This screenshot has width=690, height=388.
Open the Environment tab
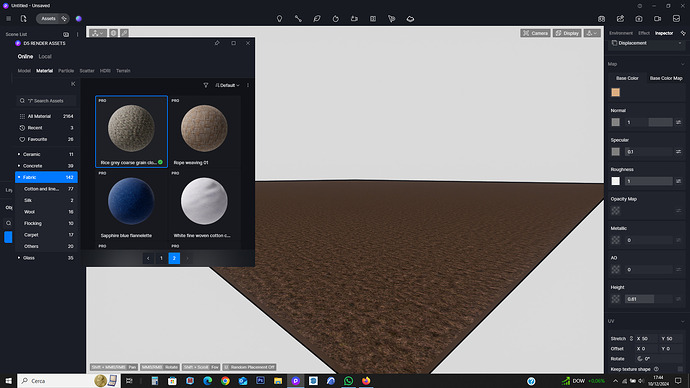tap(621, 33)
